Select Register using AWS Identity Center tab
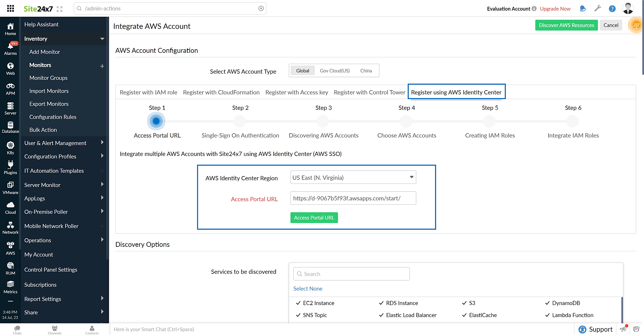Viewport: 644px width, 335px height. point(456,92)
